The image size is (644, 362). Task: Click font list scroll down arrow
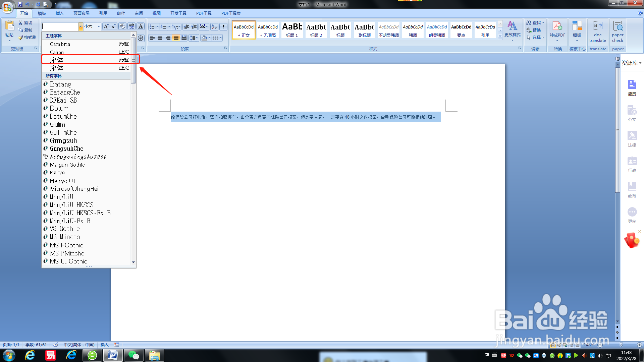click(x=133, y=262)
